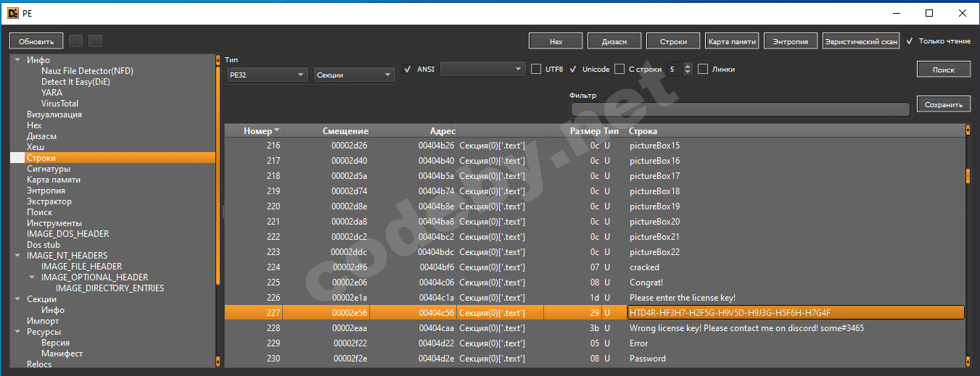Select the license key string HTD4R-HF3H7 row

(x=594, y=313)
